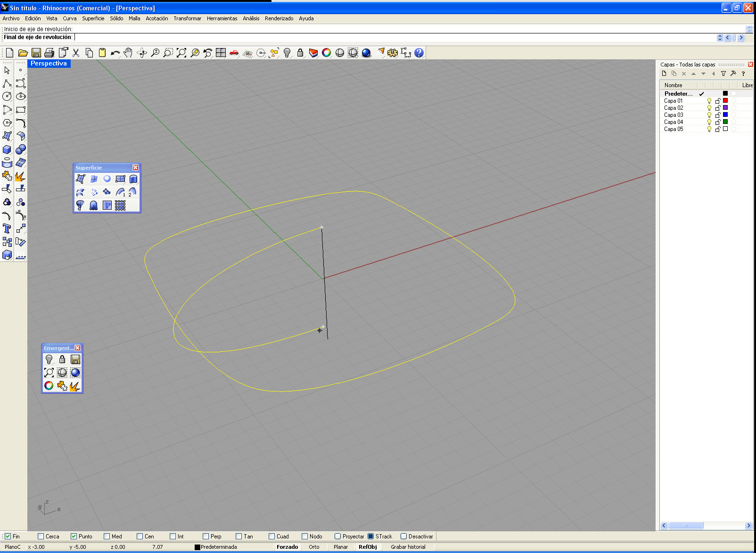Click the lock icon in Emergente panel
The image size is (756, 553).
pos(62,359)
